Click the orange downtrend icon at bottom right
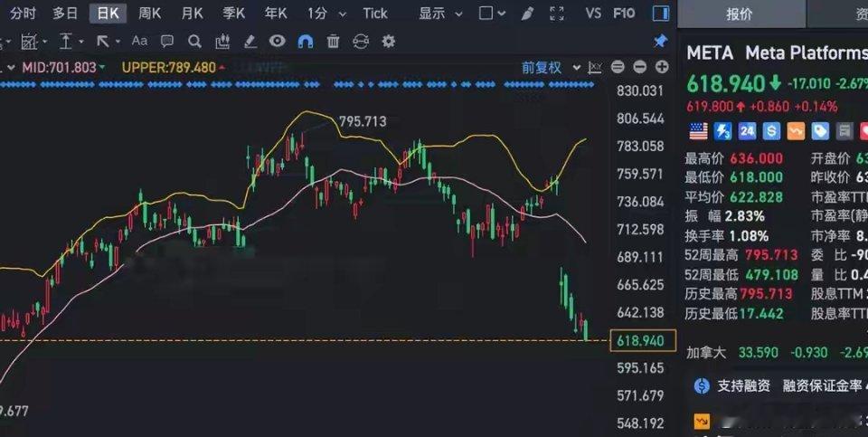 pos(702,422)
